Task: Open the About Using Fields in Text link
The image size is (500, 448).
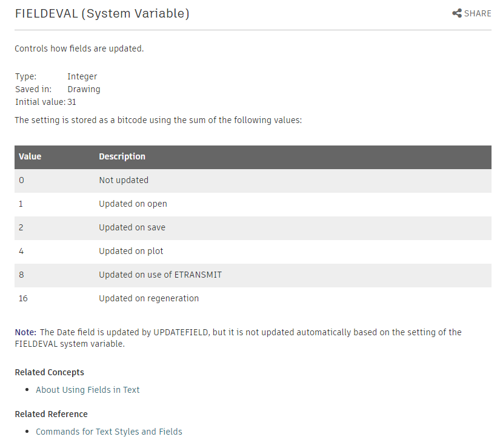Action: click(x=88, y=390)
